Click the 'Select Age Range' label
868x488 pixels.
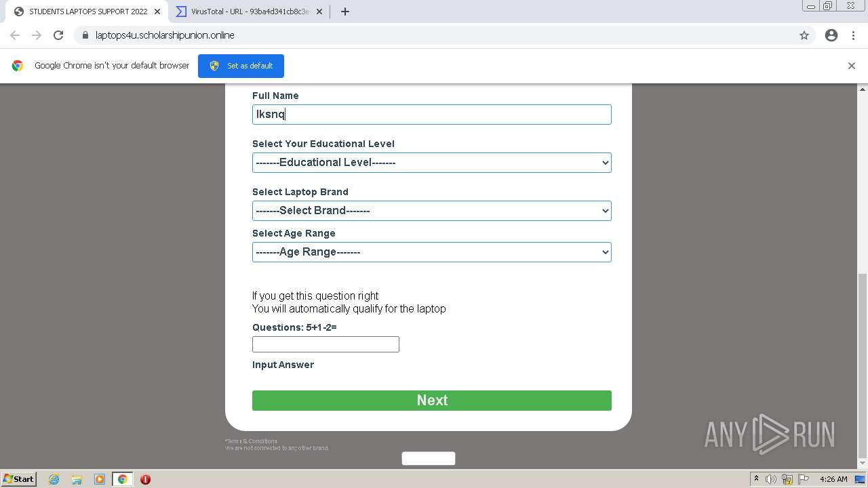tap(294, 233)
